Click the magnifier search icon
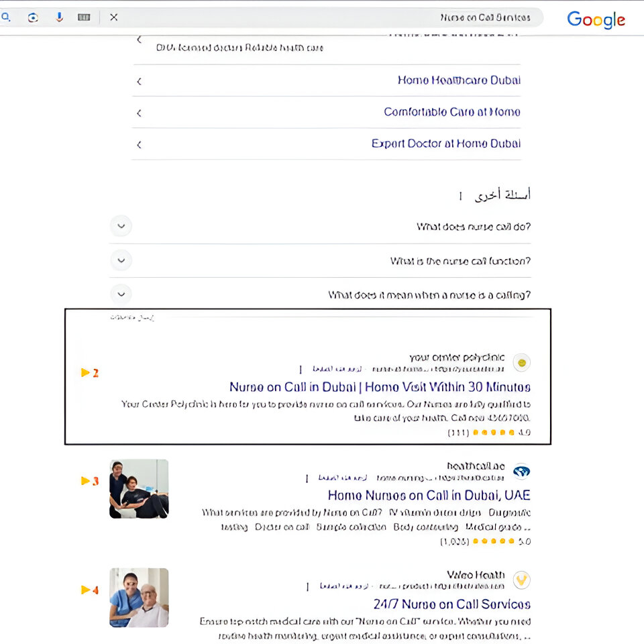 pos(6,17)
